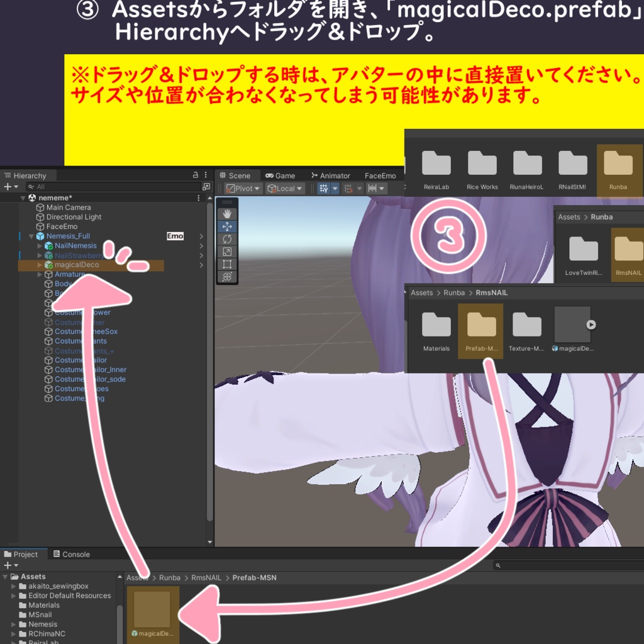
Task: Open the Local handle rotation dropdown
Action: pyautogui.click(x=285, y=188)
